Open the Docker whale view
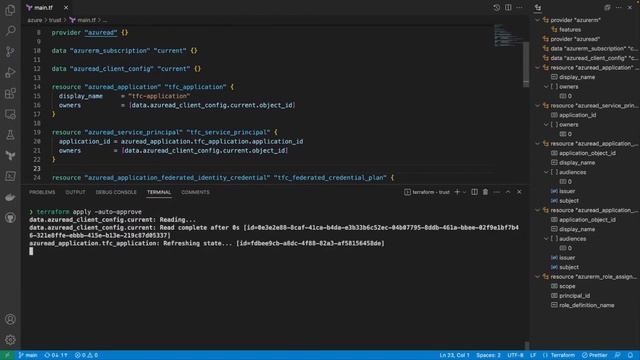 coord(10,197)
